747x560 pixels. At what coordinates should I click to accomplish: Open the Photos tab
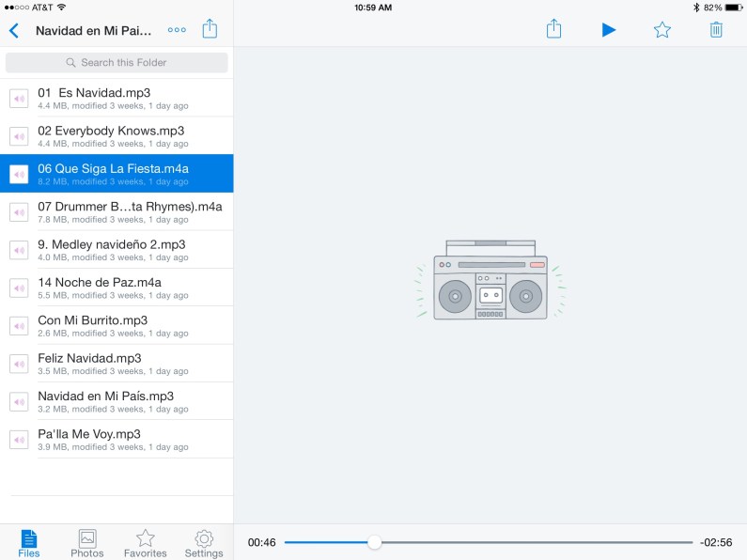click(x=87, y=543)
